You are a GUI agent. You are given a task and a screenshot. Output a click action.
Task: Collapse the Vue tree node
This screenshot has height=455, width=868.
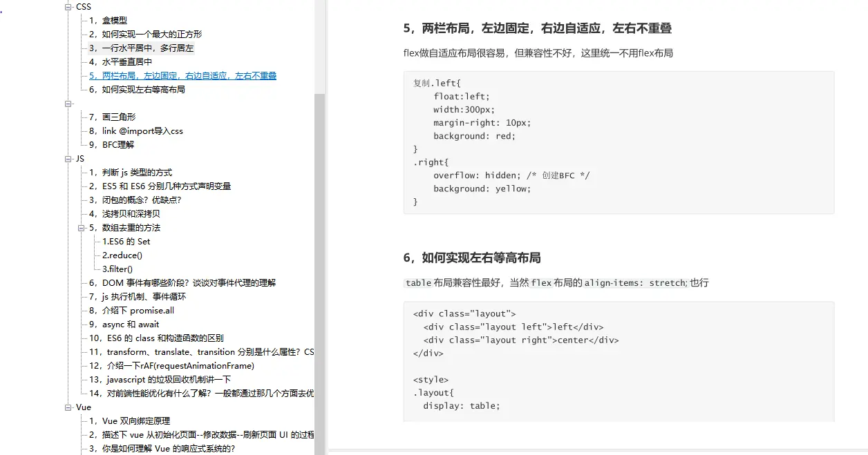coord(68,407)
